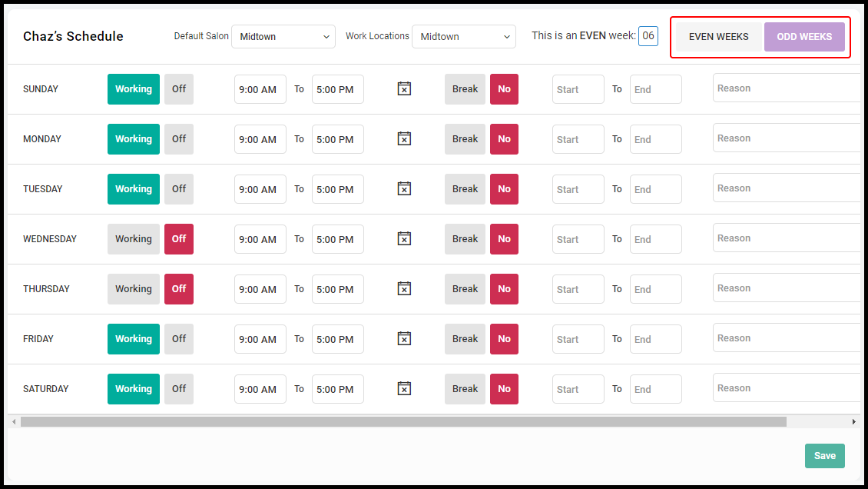Screen dimensions: 868x489
Task: Click the scrollbar right arrow
Action: coord(853,422)
